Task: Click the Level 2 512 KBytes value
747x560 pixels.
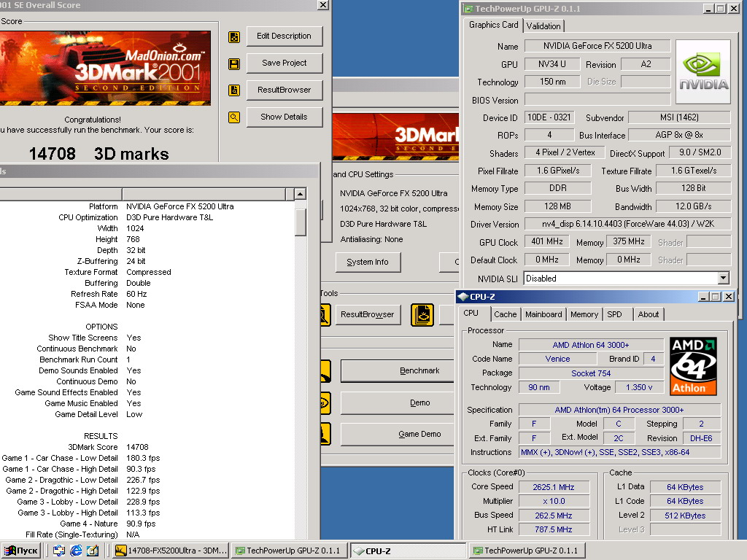Action: pyautogui.click(x=685, y=516)
